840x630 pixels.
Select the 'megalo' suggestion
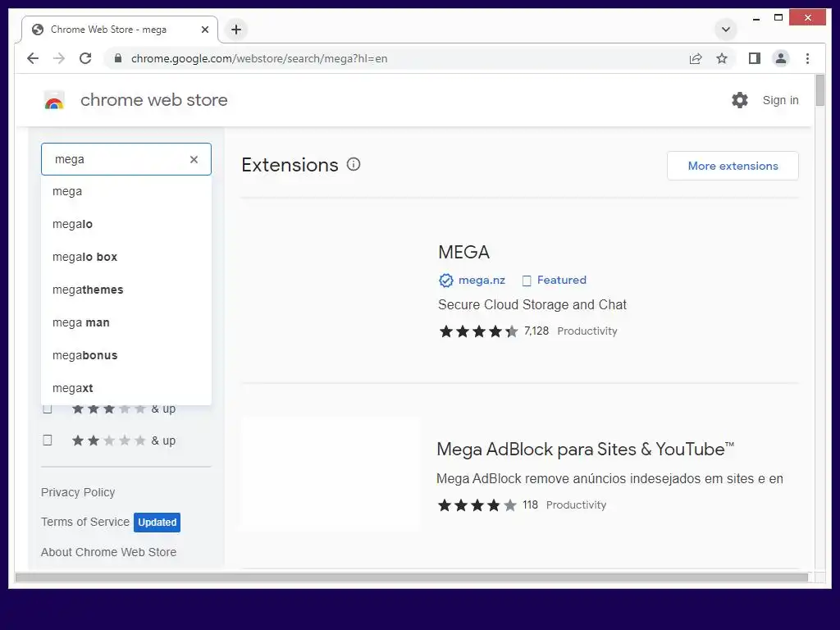click(126, 224)
